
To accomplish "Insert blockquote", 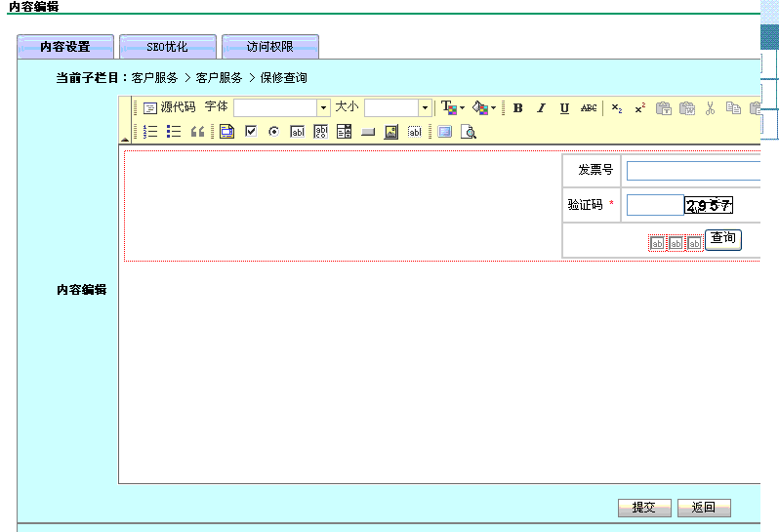I will [197, 132].
